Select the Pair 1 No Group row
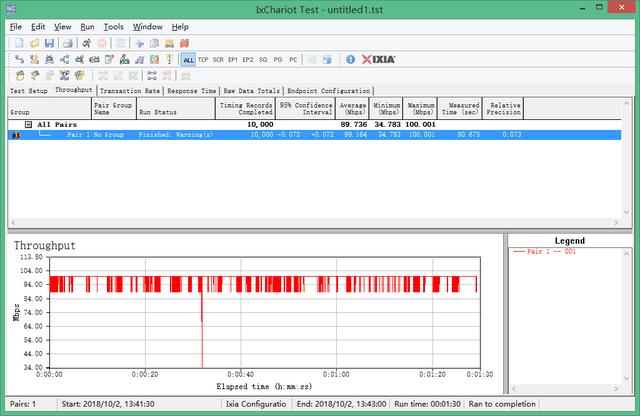Image resolution: width=640 pixels, height=416 pixels. click(x=95, y=134)
